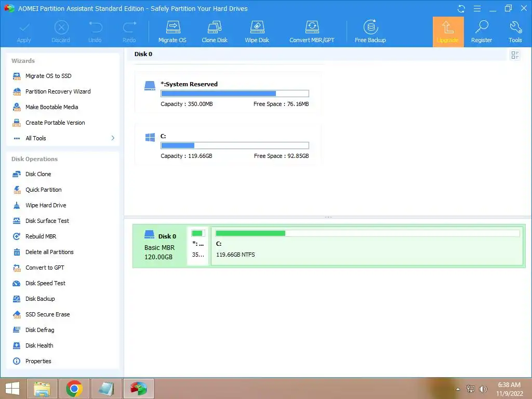
Task: Click AOMEI Partition Assistant taskbar icon
Action: click(138, 389)
